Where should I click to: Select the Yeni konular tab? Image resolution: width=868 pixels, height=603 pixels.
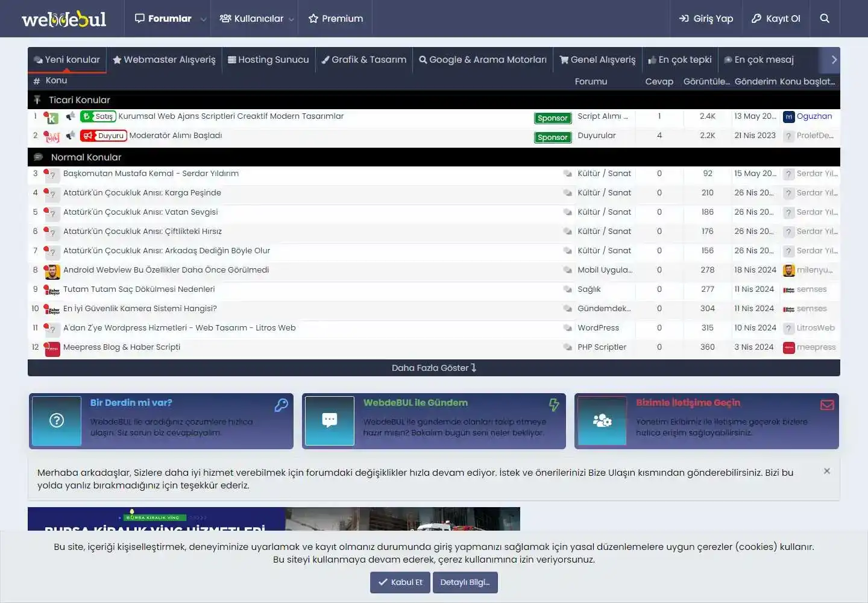pyautogui.click(x=67, y=60)
